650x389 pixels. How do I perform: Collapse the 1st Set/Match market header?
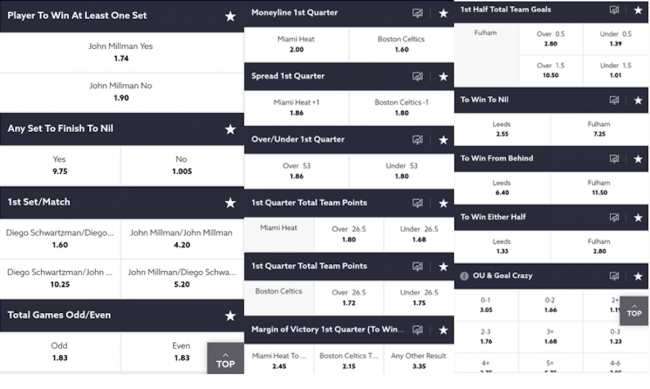(x=122, y=202)
